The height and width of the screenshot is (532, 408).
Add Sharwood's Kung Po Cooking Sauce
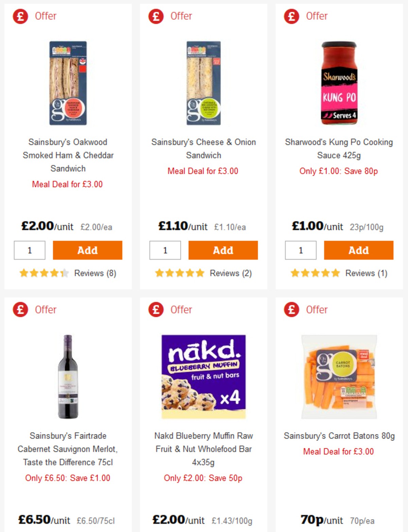358,250
